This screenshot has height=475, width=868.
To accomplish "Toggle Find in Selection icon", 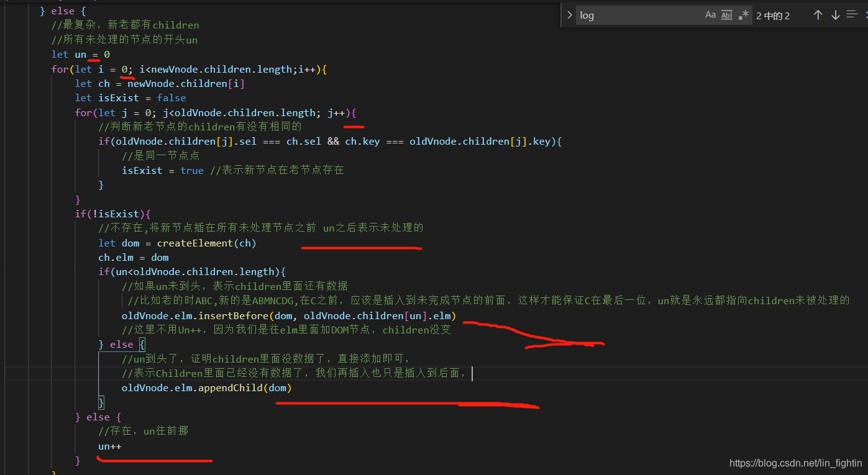I will pyautogui.click(x=852, y=15).
